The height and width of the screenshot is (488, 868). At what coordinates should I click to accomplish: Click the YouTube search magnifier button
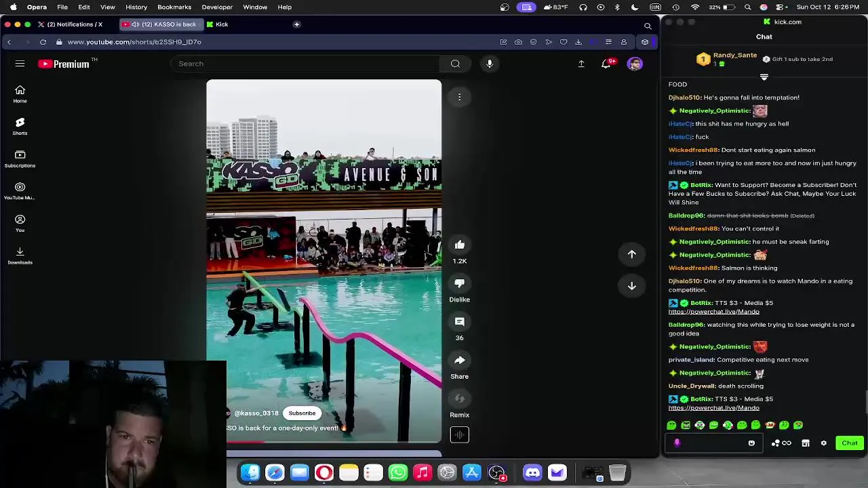455,64
